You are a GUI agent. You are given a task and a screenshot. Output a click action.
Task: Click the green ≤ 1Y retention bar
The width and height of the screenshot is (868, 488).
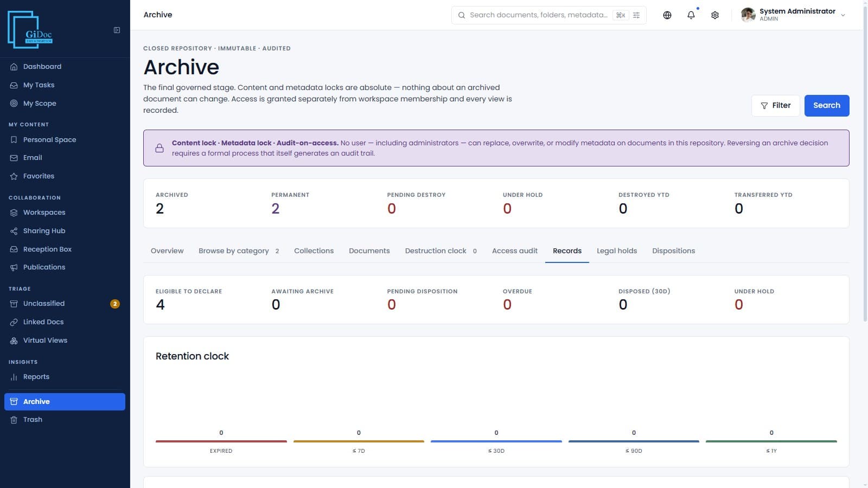pos(771,441)
